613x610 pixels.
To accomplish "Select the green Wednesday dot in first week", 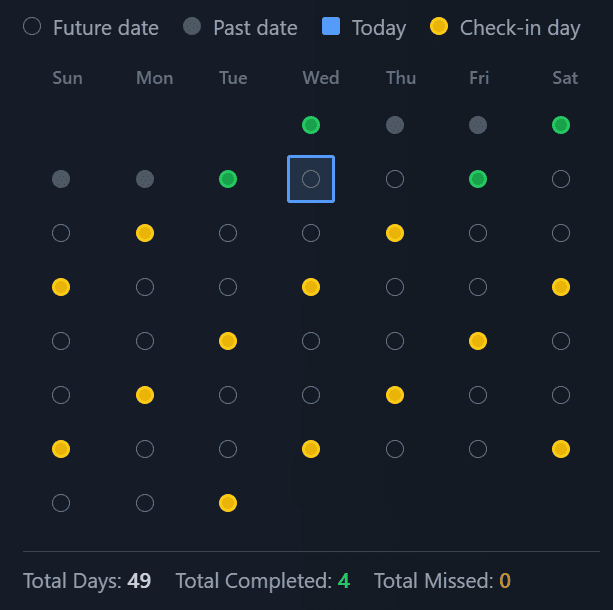I will (x=311, y=125).
